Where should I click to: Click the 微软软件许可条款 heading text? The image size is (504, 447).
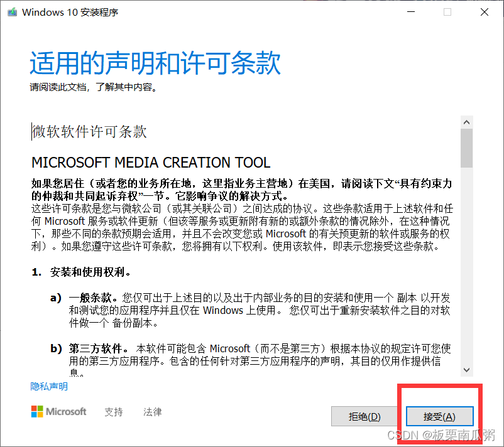coord(89,132)
